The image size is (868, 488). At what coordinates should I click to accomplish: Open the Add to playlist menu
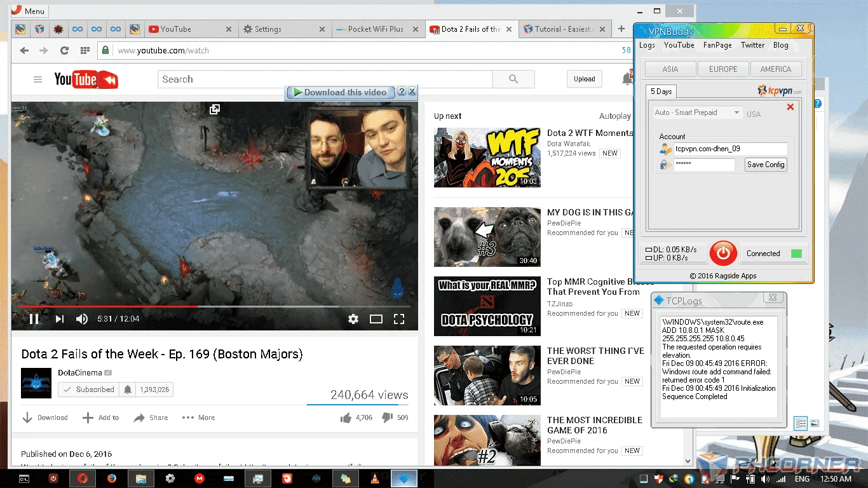(x=100, y=417)
